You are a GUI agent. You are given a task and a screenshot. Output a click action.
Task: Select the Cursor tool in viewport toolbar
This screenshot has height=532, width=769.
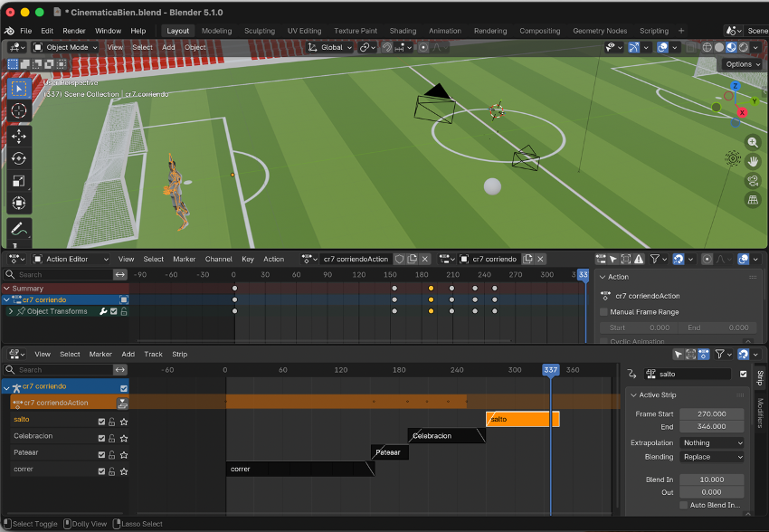click(x=19, y=111)
